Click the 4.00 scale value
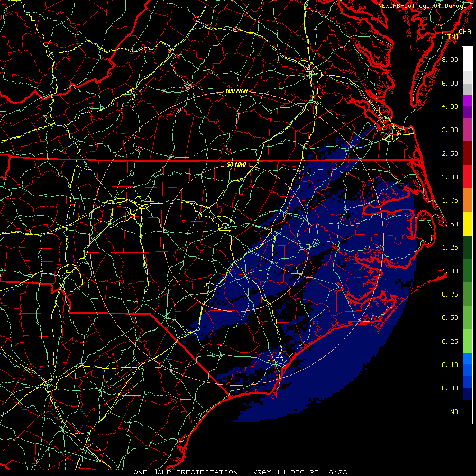The height and width of the screenshot is (476, 476). tap(450, 106)
